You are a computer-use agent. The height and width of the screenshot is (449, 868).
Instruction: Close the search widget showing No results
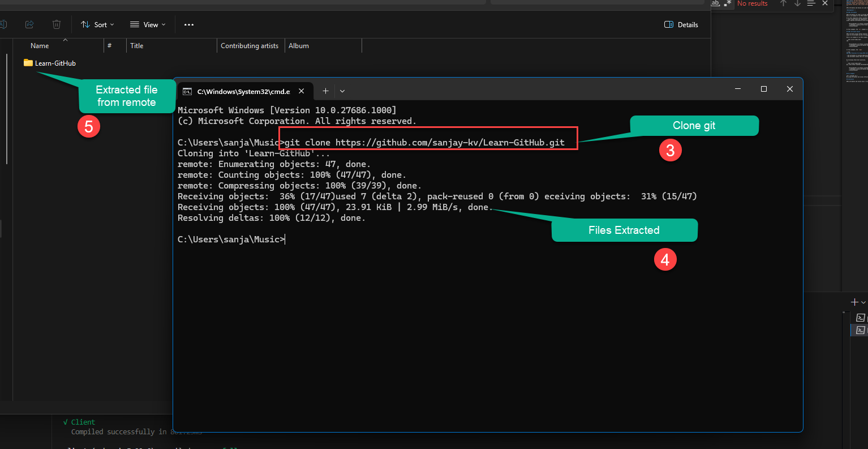pyautogui.click(x=825, y=3)
